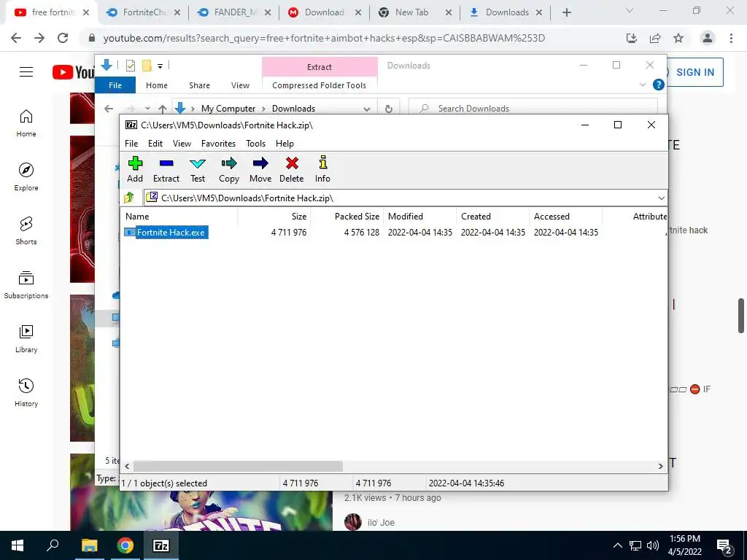Click Explorer up-directory arrow

tap(163, 109)
